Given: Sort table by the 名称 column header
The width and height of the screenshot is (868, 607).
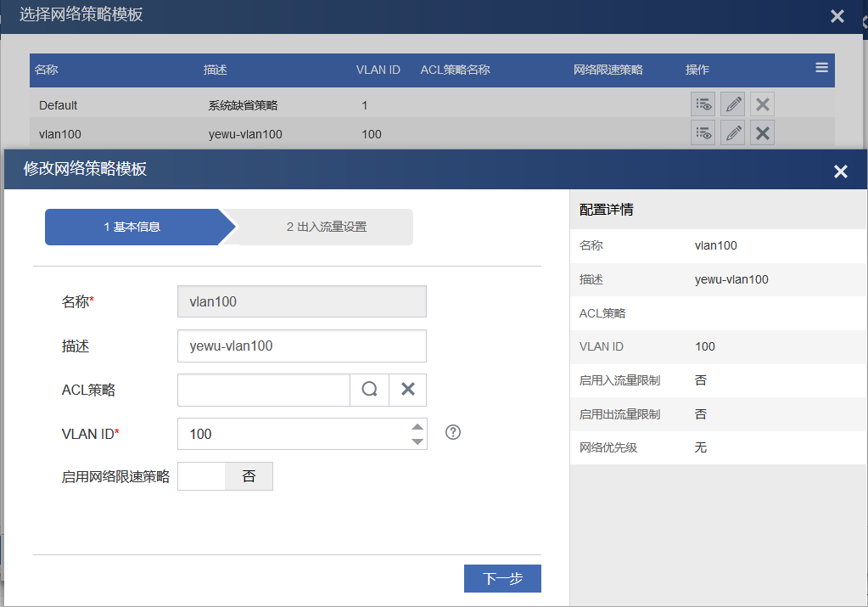Looking at the screenshot, I should pos(47,70).
